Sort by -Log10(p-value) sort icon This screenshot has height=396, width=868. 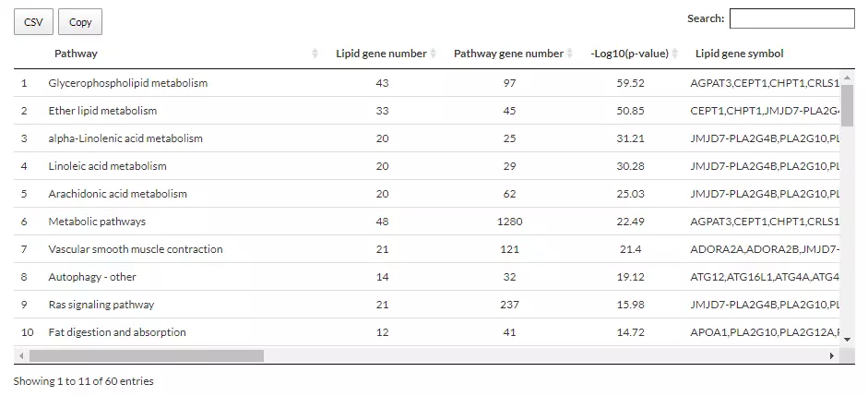675,54
